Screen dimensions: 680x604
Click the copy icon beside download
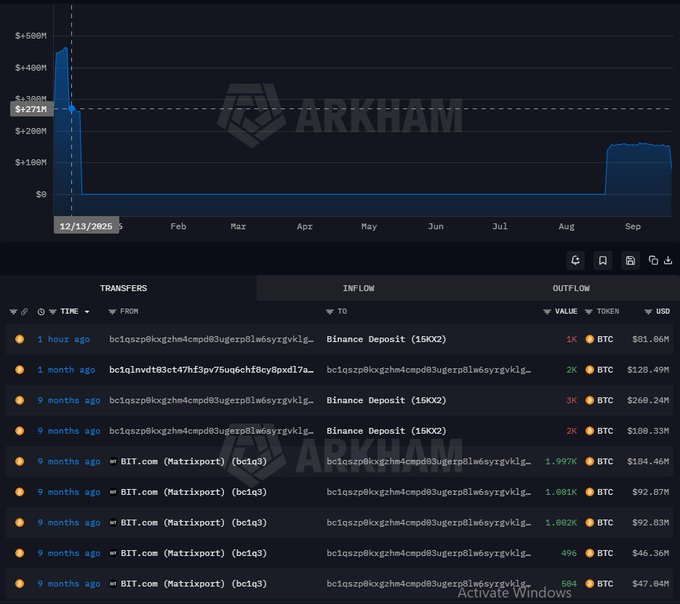[653, 260]
